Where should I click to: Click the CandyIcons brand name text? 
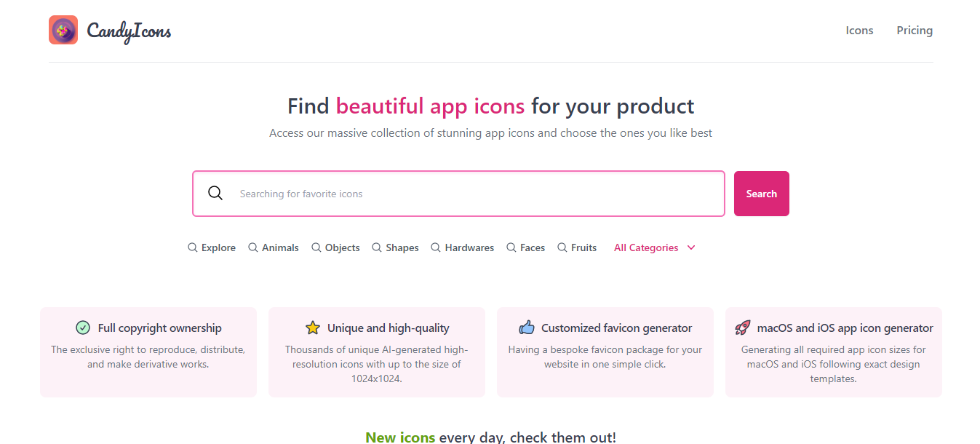pos(129,31)
